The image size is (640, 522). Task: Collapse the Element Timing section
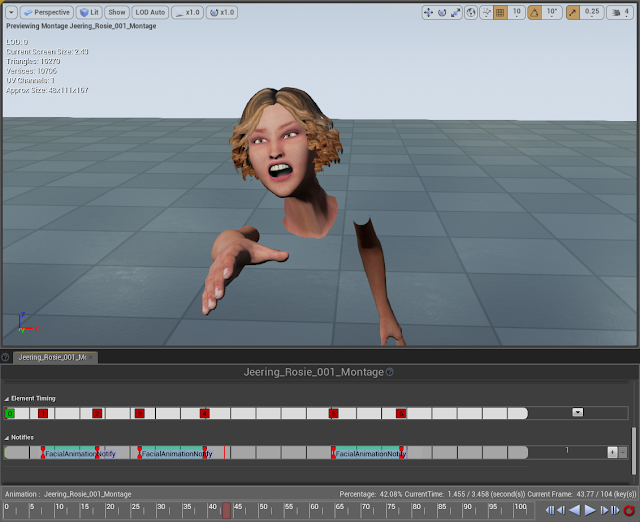[6, 399]
